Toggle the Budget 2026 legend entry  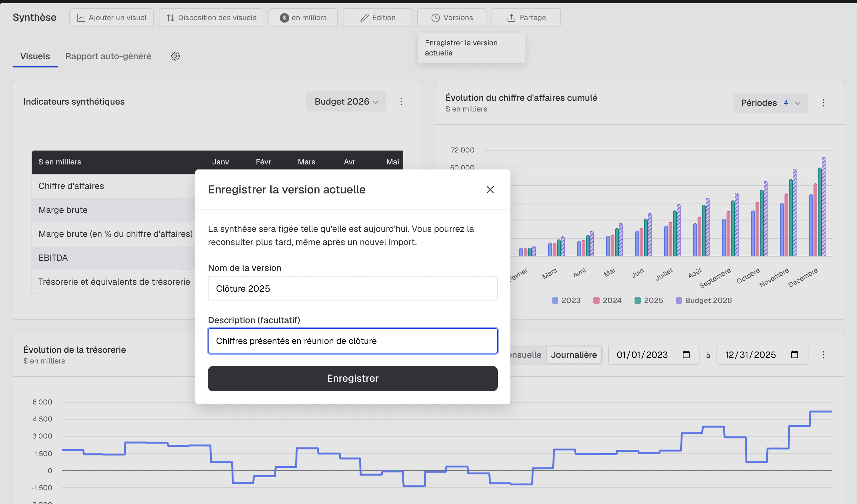coord(704,301)
